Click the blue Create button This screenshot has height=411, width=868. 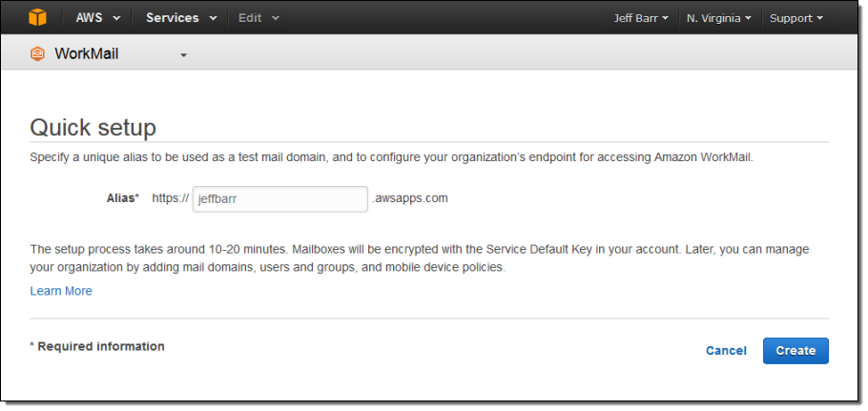point(795,351)
